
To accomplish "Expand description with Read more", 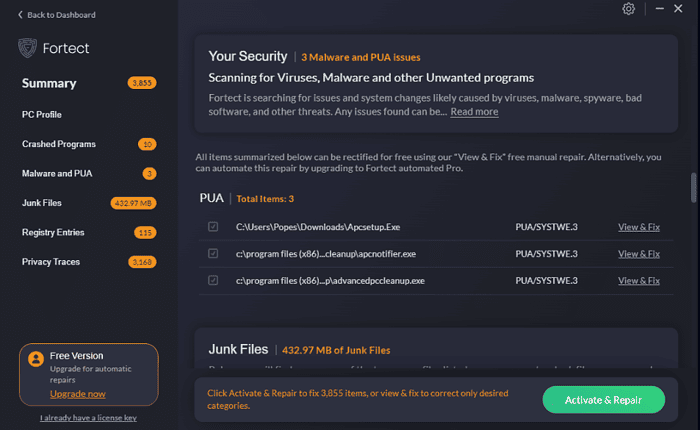I will click(x=473, y=112).
